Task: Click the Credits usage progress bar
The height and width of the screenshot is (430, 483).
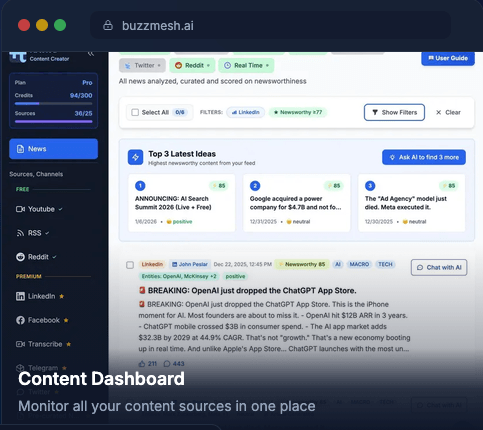Action: point(53,104)
